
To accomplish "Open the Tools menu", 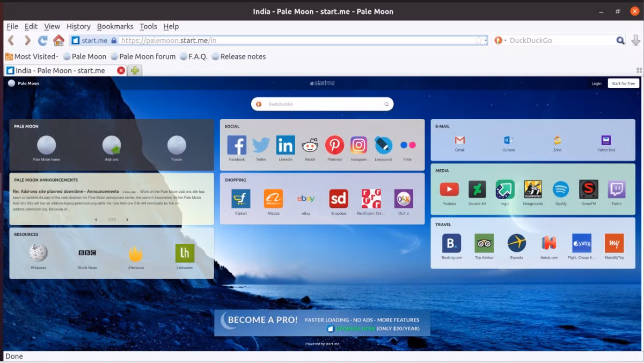I will [x=148, y=26].
